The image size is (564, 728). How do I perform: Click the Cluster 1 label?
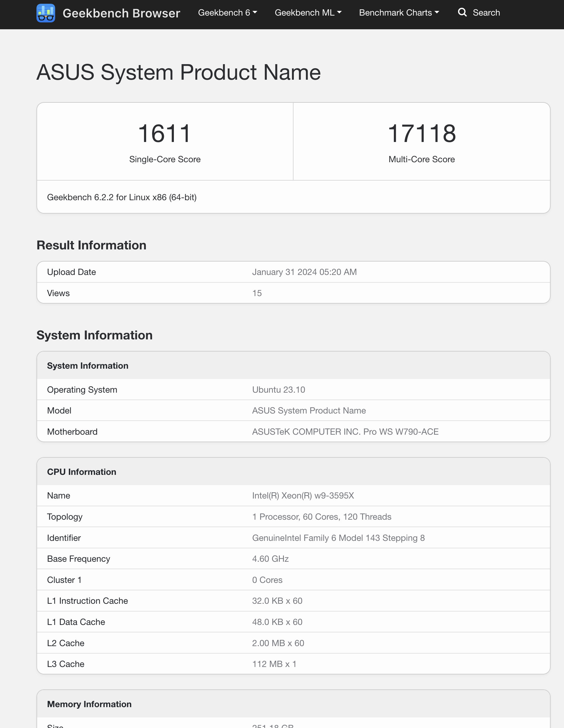[x=64, y=580]
